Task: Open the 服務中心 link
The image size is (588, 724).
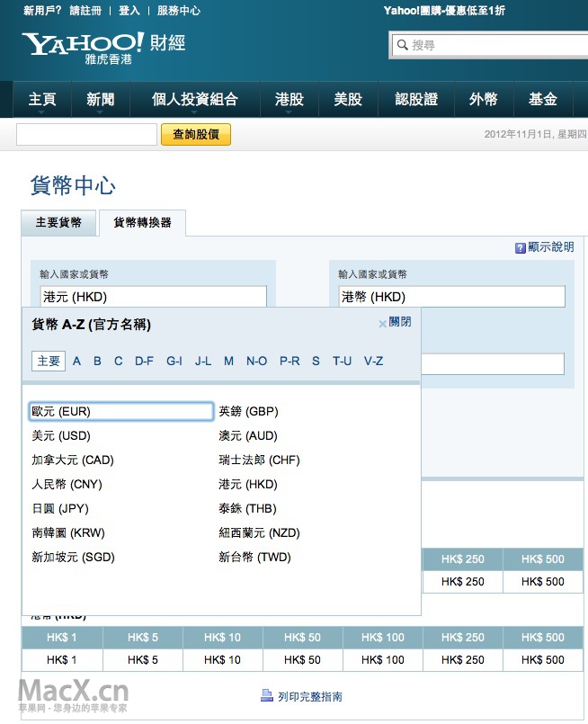Action: click(x=179, y=11)
